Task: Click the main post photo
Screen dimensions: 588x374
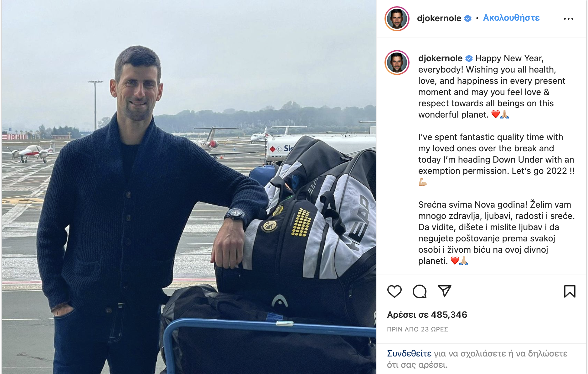Action: [189, 187]
